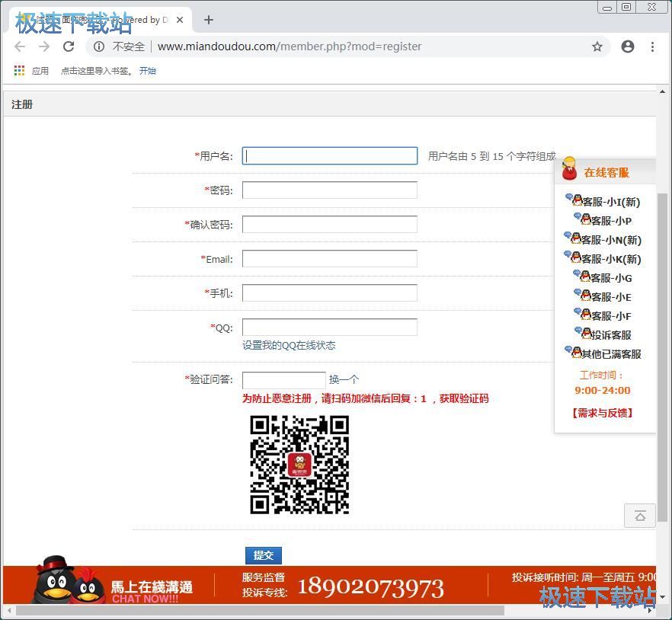
Task: Contact 投诉客服 via QQ
Action: coord(603,334)
